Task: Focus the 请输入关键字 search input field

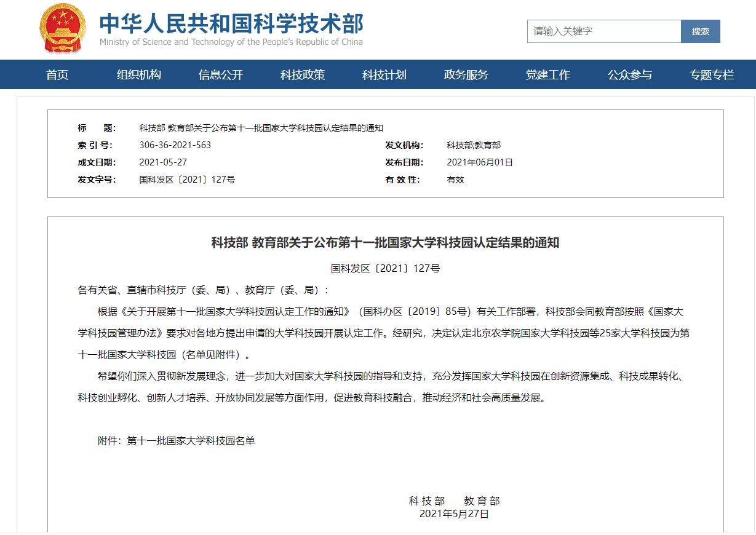Action: 603,31
